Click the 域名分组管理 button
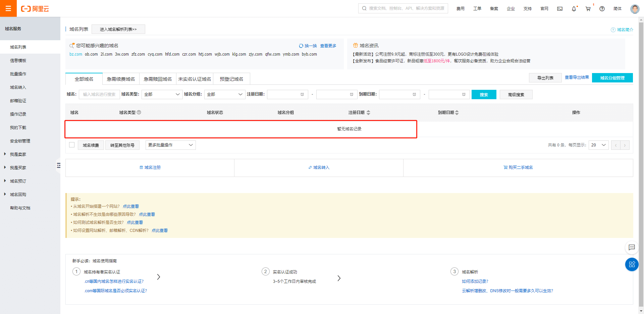This screenshot has width=644, height=314. pyautogui.click(x=612, y=78)
